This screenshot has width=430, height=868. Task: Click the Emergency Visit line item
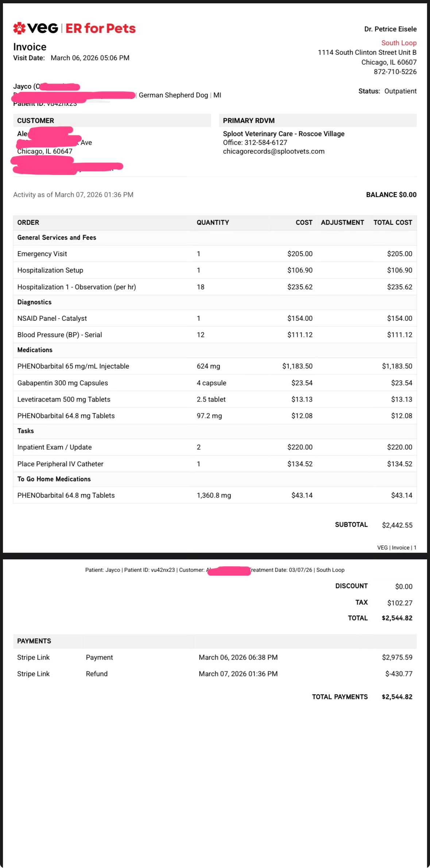[x=42, y=254]
